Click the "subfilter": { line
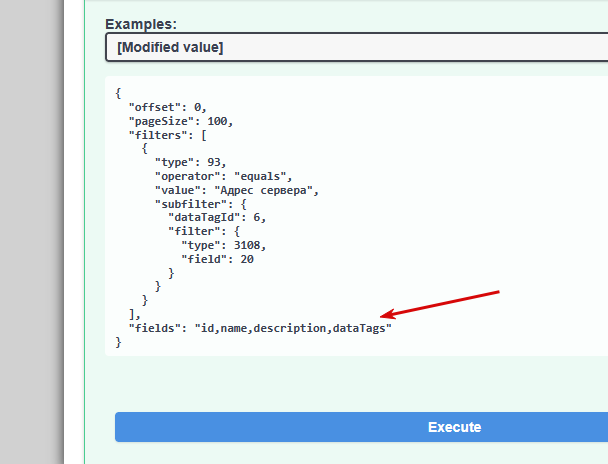Screen dimensions: 608x464 tap(200, 204)
